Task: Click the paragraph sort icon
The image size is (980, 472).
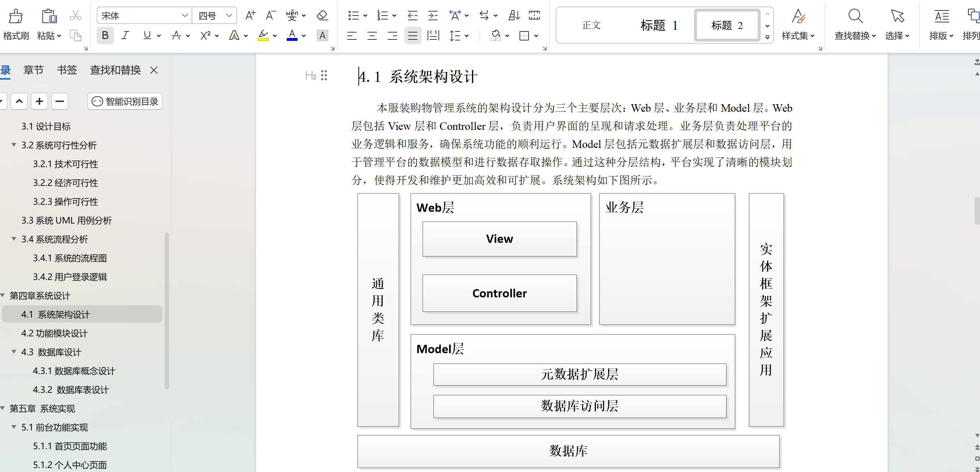Action: (x=514, y=15)
